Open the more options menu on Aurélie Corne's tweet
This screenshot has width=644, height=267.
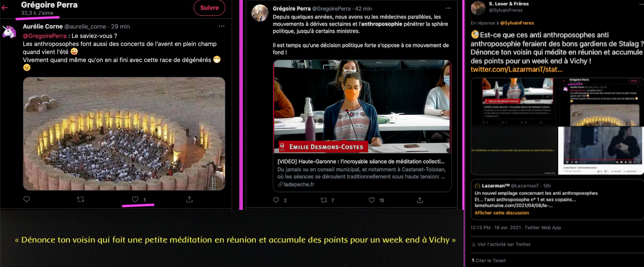[x=221, y=26]
